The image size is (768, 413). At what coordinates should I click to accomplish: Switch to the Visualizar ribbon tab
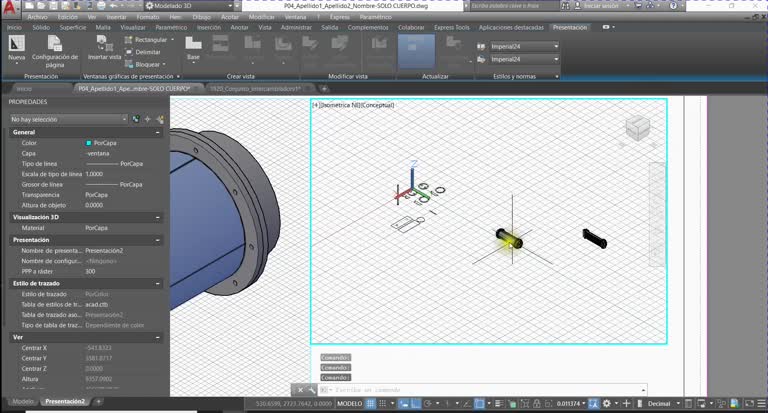(x=133, y=27)
